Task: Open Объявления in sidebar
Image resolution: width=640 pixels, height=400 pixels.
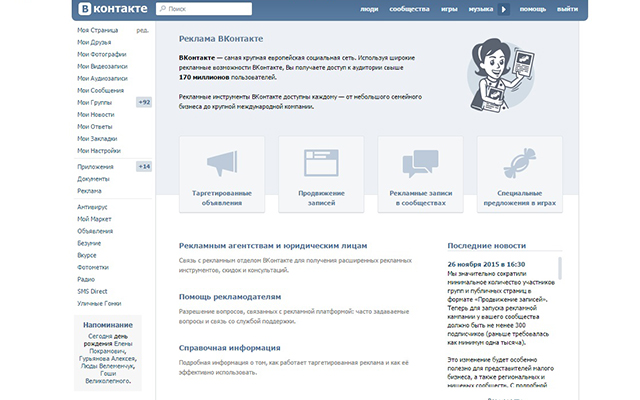Action: click(x=95, y=231)
